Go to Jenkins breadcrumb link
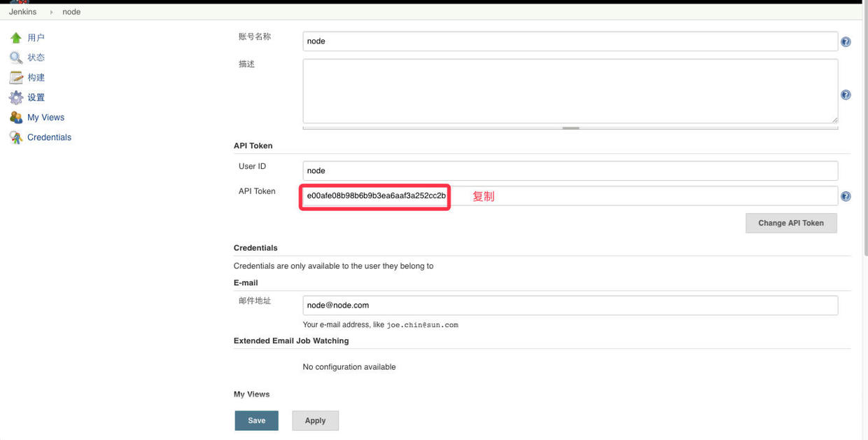The image size is (868, 440). pyautogui.click(x=22, y=12)
